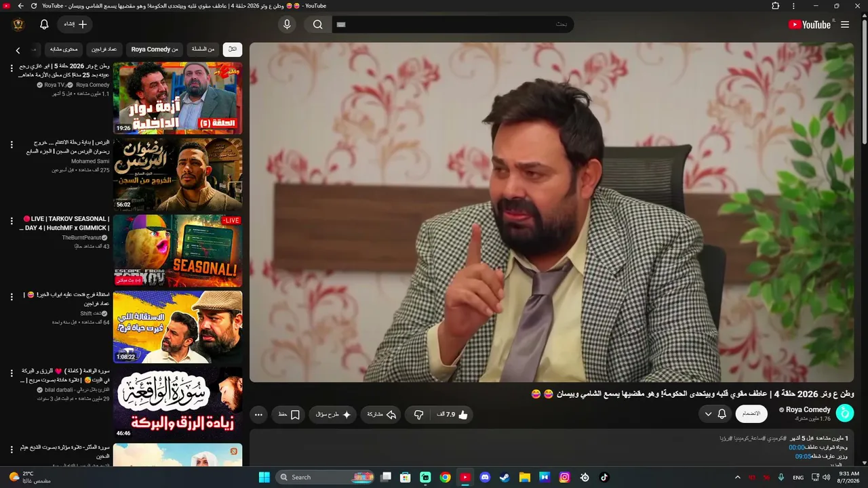Open the سورة الواقعة video thumbnail

[178, 403]
